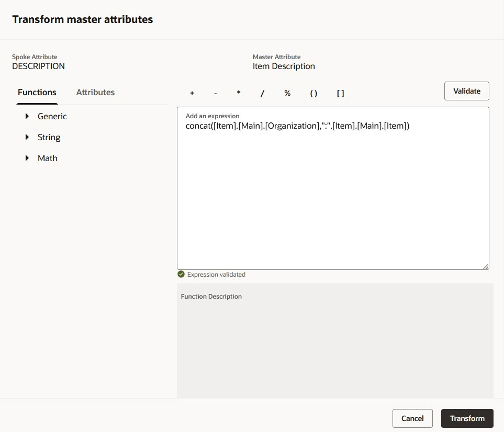Insert the divide slash operator
Viewport: 504px width, 432px height.
(x=262, y=93)
